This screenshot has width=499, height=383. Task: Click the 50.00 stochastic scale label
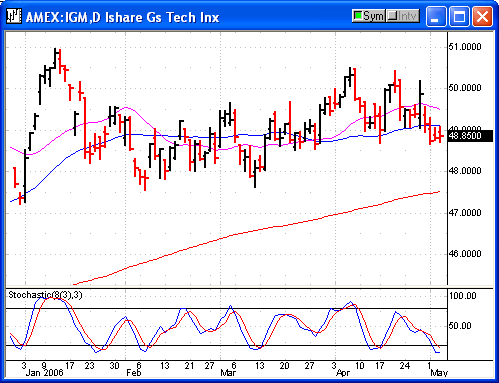point(460,326)
